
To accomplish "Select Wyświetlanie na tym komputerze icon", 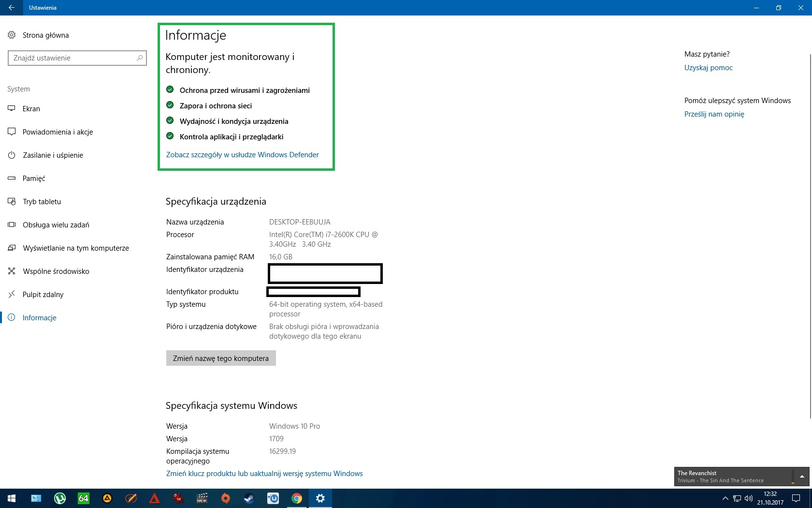I will (12, 248).
